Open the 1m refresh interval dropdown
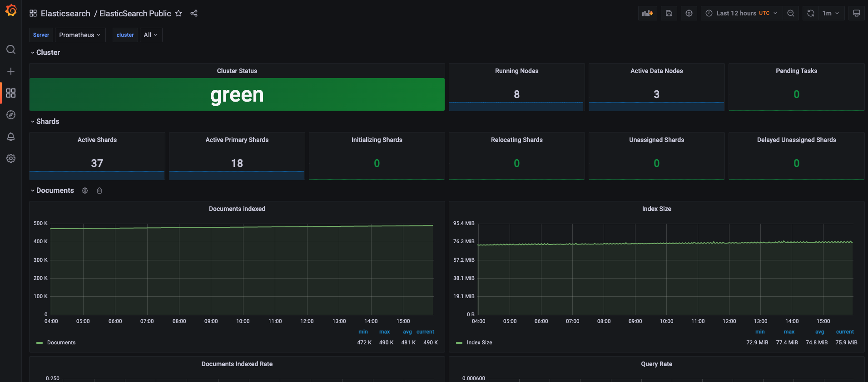 pyautogui.click(x=832, y=13)
